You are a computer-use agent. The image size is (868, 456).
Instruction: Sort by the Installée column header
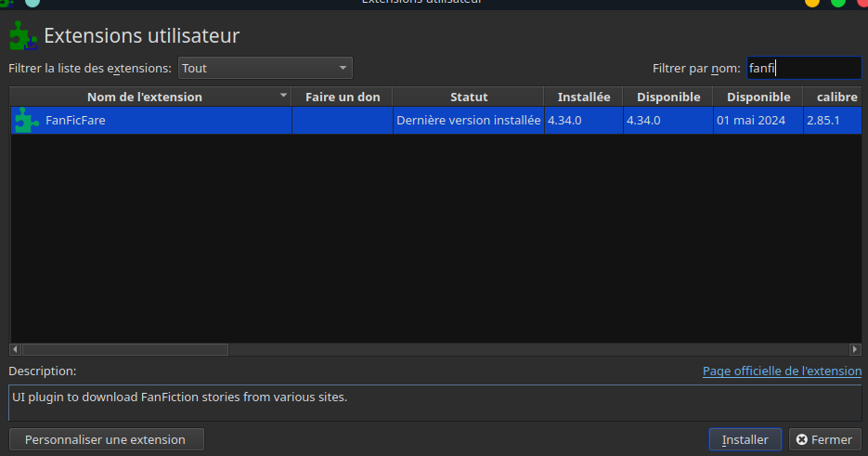[x=584, y=97]
